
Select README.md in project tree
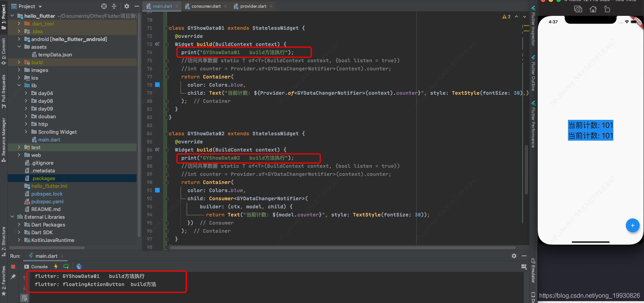[x=46, y=209]
